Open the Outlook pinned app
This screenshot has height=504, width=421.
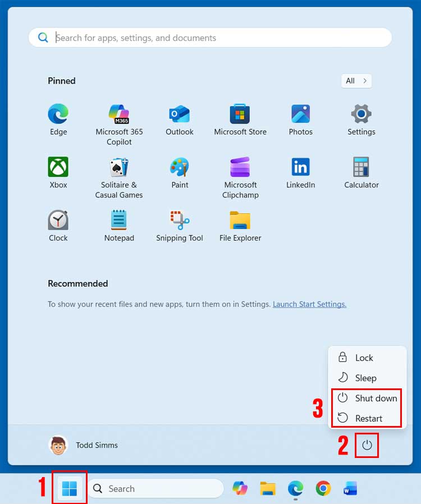[179, 120]
